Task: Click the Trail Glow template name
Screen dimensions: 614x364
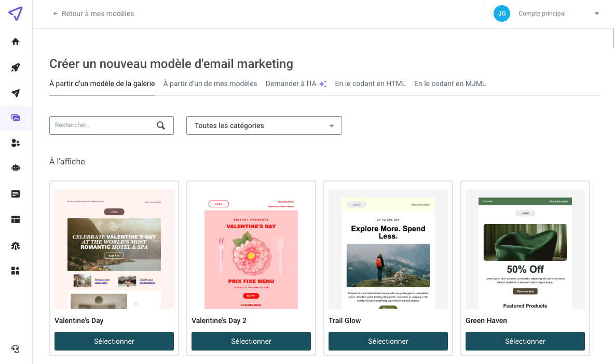Action: coord(345,320)
